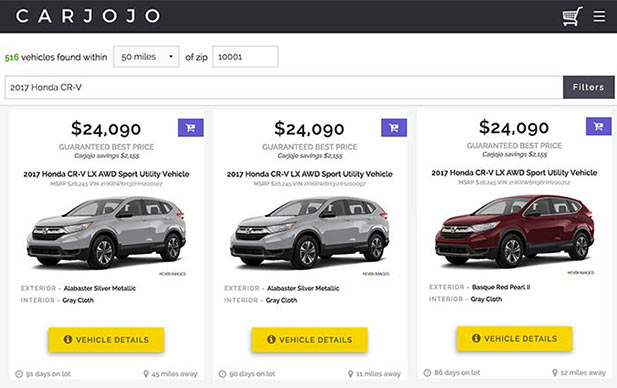Open the shopping cart in header
The image size is (617, 388).
pos(572,17)
